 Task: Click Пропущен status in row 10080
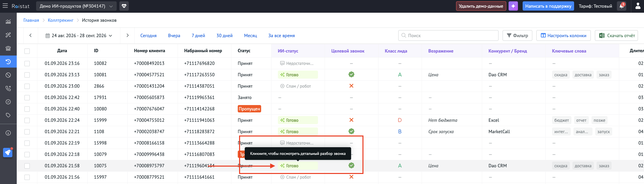pyautogui.click(x=249, y=109)
